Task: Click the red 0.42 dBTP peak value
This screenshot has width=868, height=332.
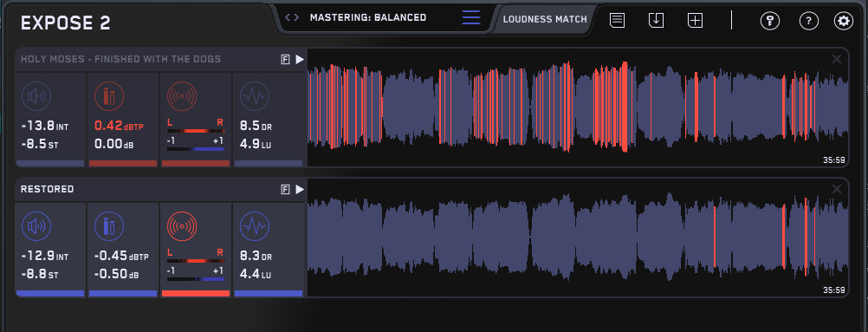Action: coord(119,127)
